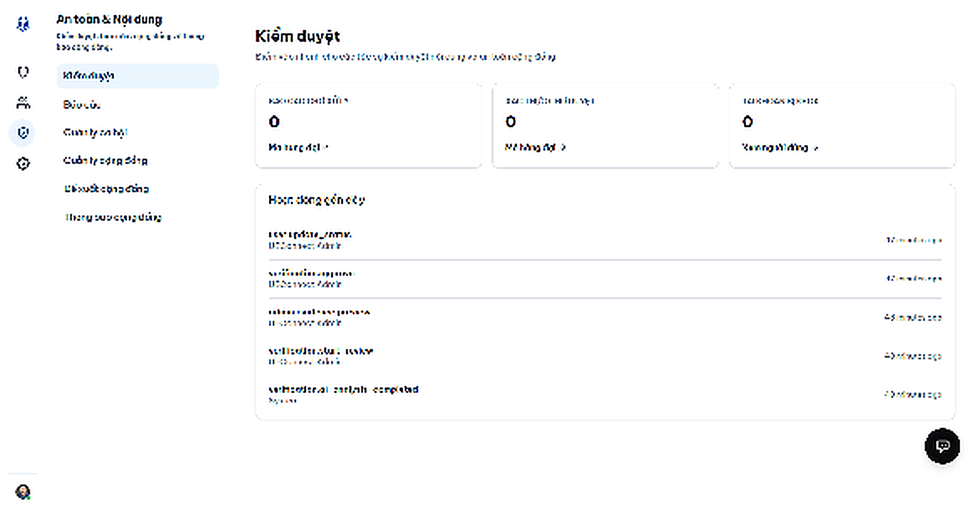Select the highlighted shield icon in the rail
This screenshot has width=980, height=523.
point(23,133)
